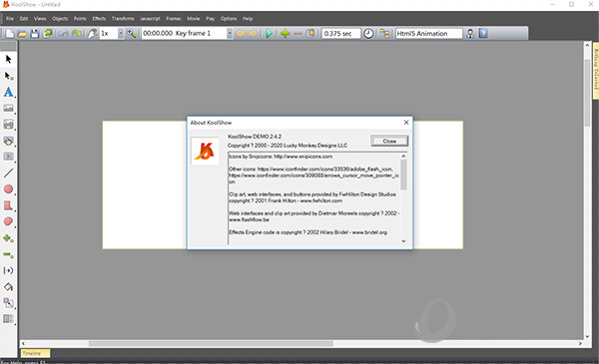Select the button tool with hand icon
Image resolution: width=599 pixels, height=364 pixels.
[8, 141]
